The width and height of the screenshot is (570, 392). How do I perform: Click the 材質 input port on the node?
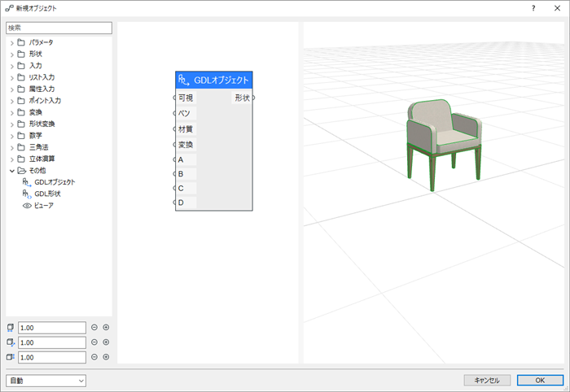pos(174,128)
